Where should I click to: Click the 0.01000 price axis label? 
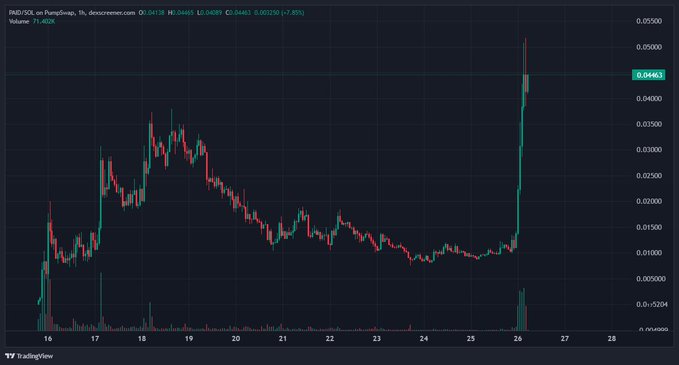pos(649,252)
